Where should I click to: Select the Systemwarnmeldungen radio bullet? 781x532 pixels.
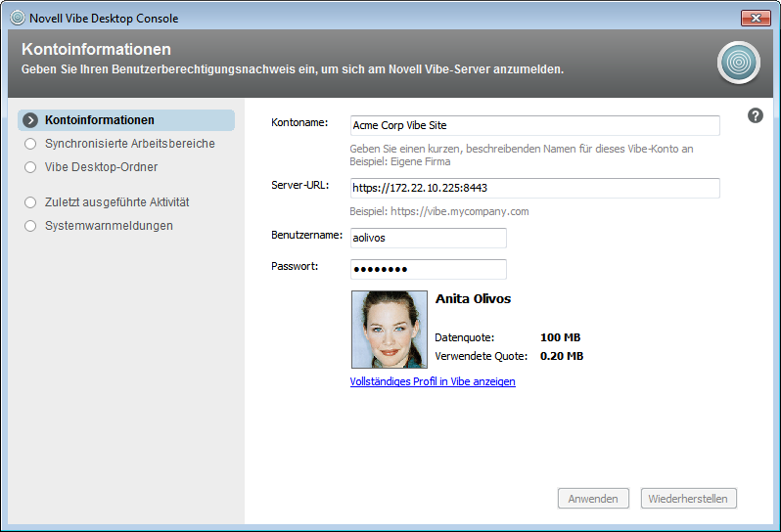tap(30, 226)
